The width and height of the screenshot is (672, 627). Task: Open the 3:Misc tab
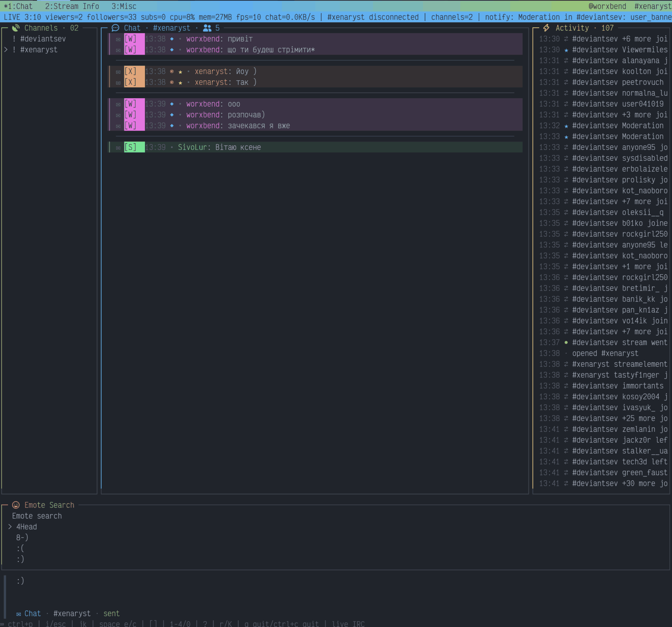click(x=124, y=6)
